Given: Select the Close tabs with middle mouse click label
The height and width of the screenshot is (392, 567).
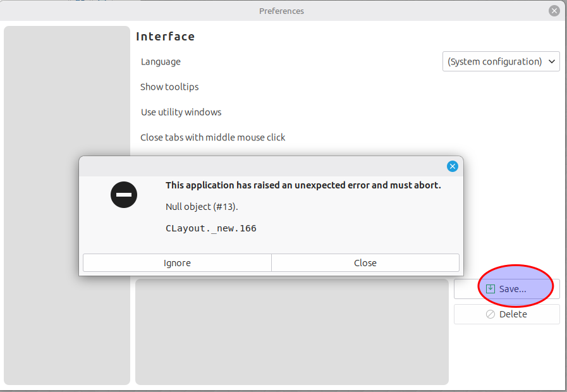Looking at the screenshot, I should [x=212, y=137].
